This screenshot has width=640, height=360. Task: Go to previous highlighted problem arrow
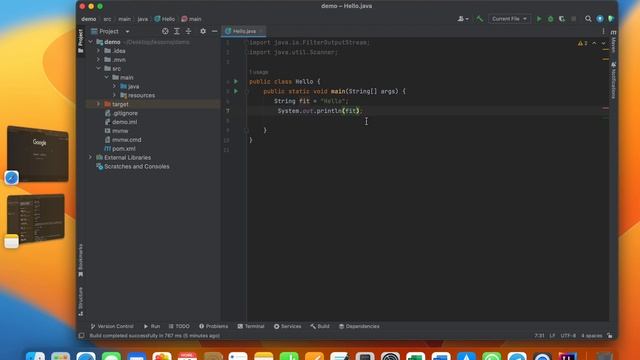(594, 43)
